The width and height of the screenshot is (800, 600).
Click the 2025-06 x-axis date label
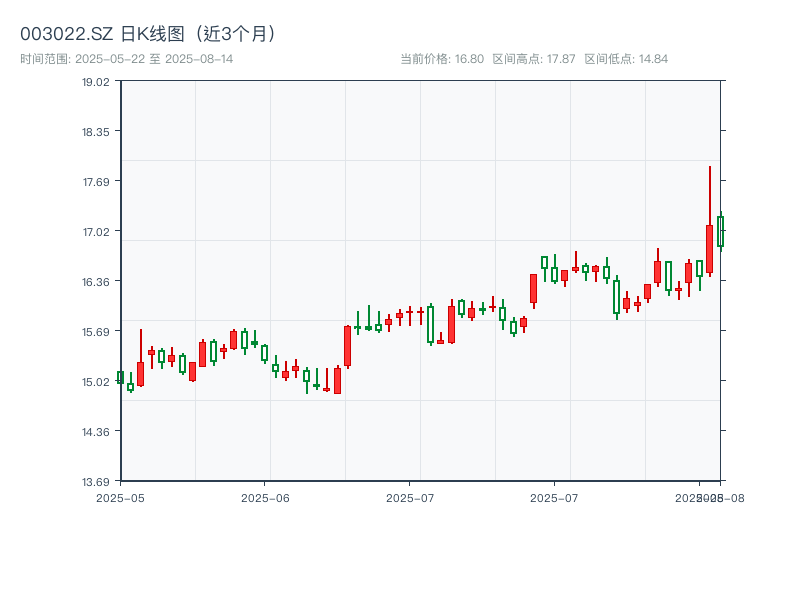[x=265, y=497]
